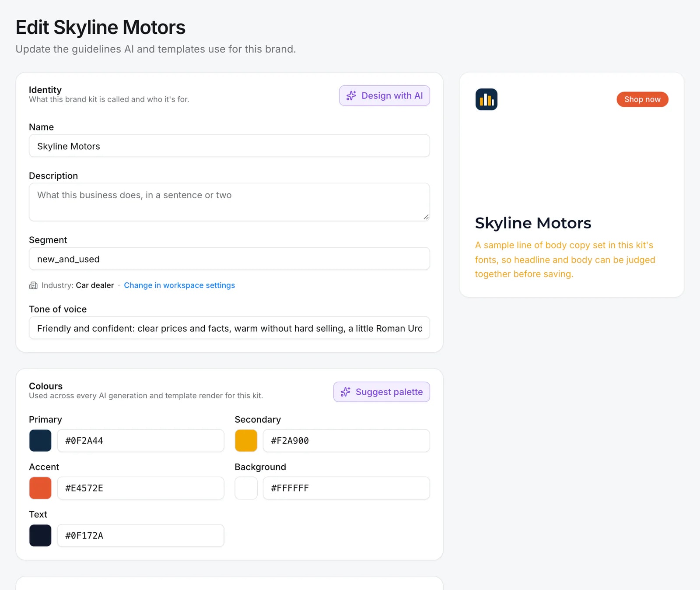Click the Colours section heading
This screenshot has width=700, height=590.
45,386
